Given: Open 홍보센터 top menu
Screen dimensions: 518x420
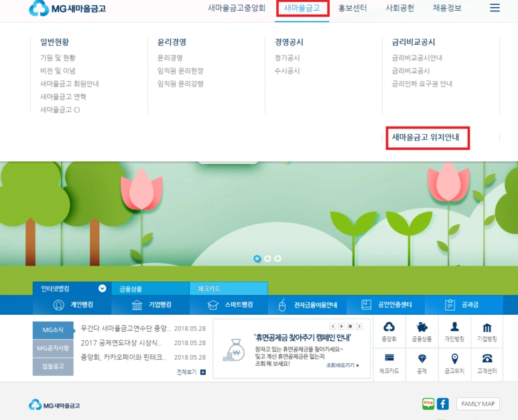Looking at the screenshot, I should point(352,8).
